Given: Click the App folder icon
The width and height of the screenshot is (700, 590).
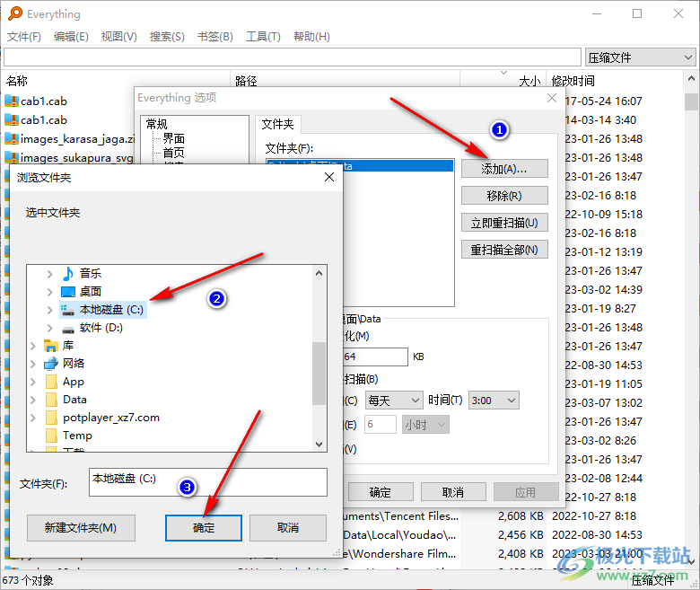Looking at the screenshot, I should 51,382.
